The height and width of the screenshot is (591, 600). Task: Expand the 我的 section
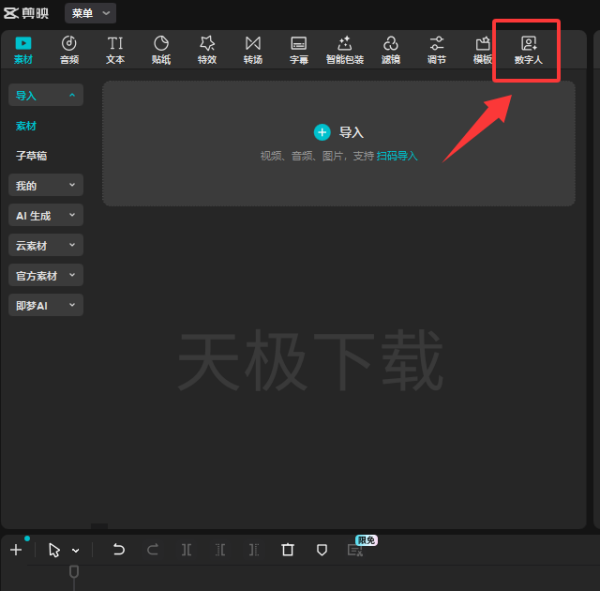(x=46, y=185)
